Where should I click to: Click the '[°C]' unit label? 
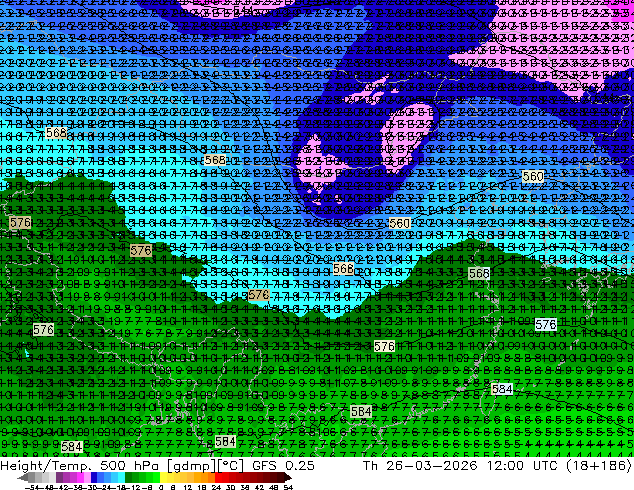(230, 466)
